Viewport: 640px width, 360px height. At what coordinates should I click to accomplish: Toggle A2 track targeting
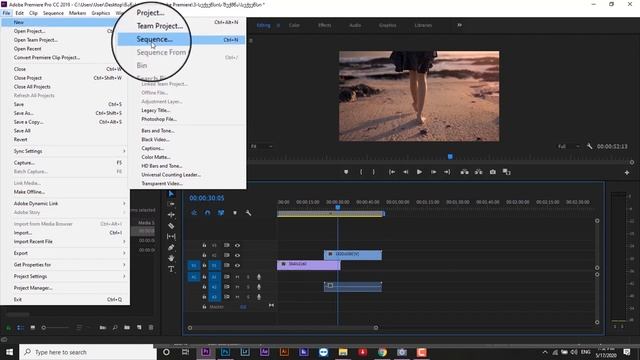[x=214, y=287]
